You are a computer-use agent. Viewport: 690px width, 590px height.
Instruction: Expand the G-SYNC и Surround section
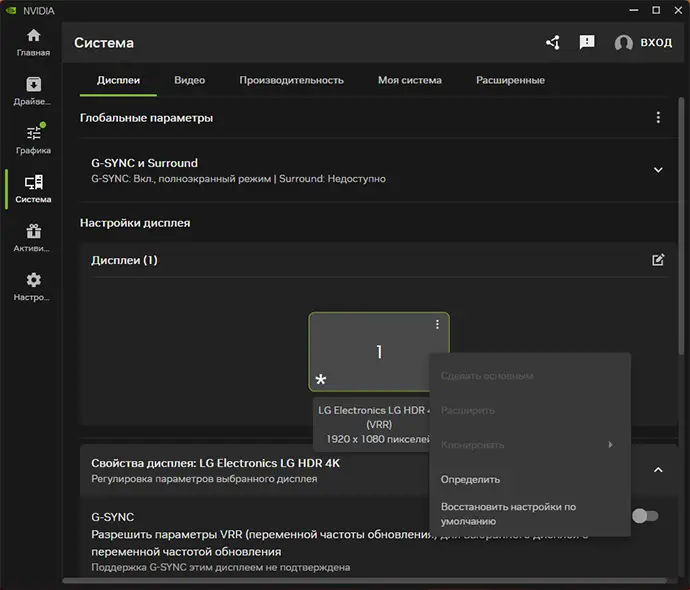(658, 170)
